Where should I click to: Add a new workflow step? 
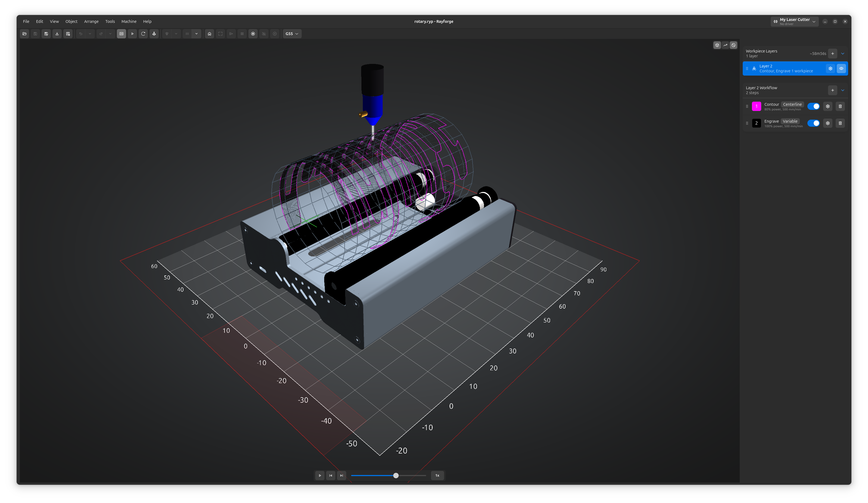click(832, 90)
